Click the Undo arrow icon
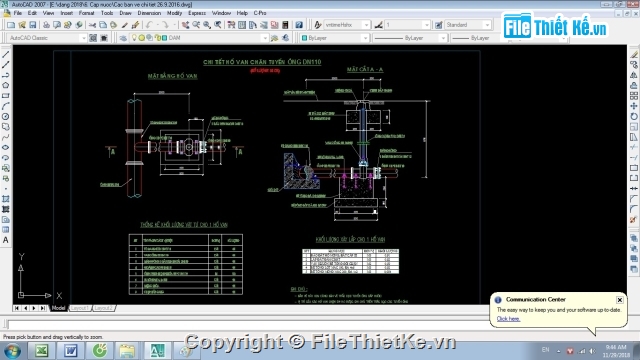This screenshot has height=360, width=640. pyautogui.click(x=149, y=25)
